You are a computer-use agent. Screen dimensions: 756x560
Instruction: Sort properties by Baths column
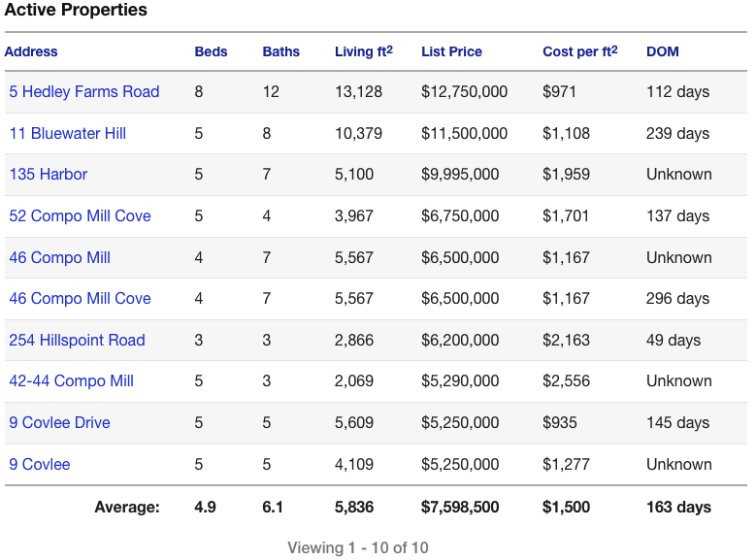point(281,51)
